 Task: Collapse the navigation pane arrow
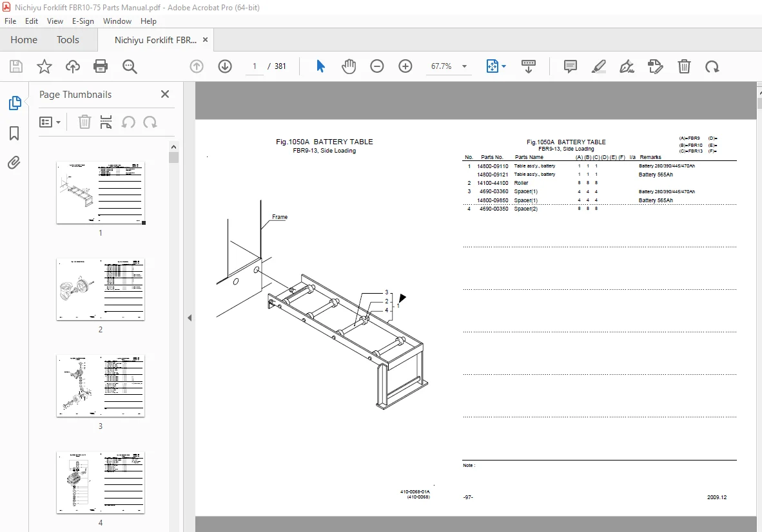[x=190, y=318]
